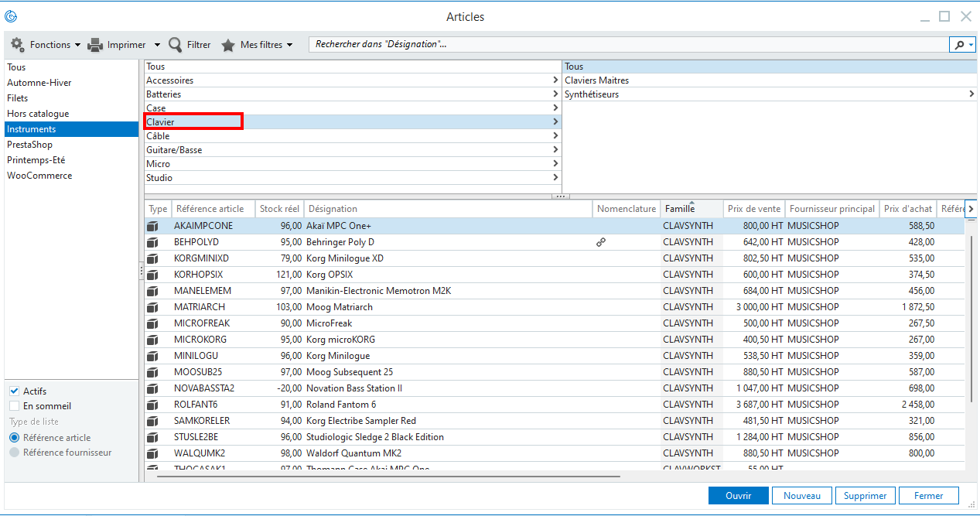Select the Tous catalogue entry

pos(71,67)
